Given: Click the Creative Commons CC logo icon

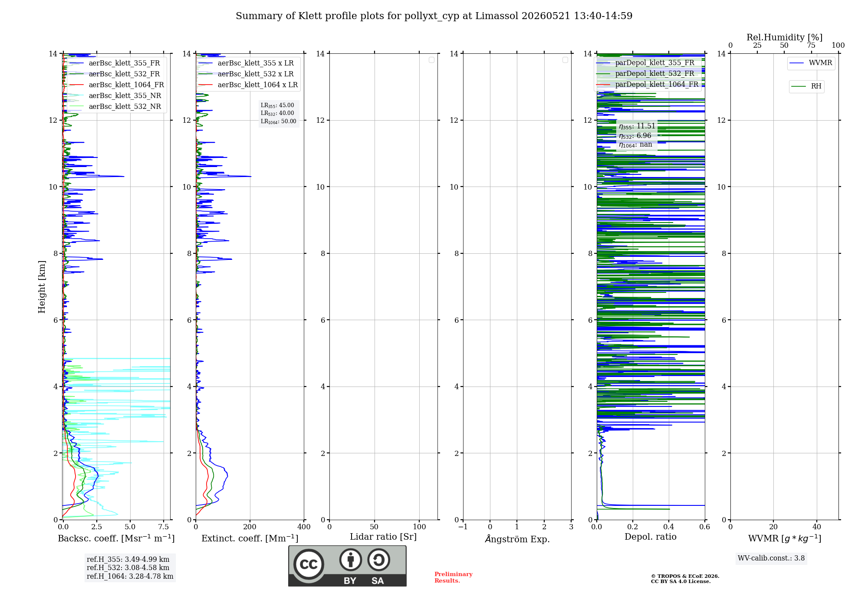Looking at the screenshot, I should (309, 564).
